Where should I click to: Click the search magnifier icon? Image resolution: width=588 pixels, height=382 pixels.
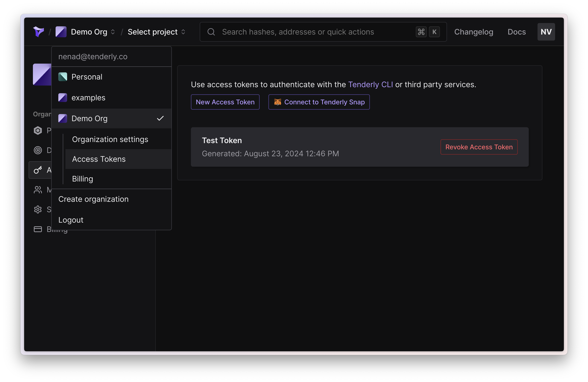pyautogui.click(x=211, y=32)
